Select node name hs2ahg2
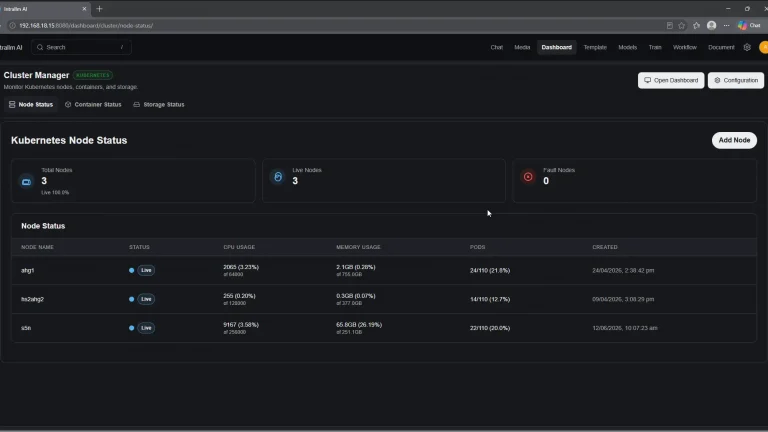 32,299
